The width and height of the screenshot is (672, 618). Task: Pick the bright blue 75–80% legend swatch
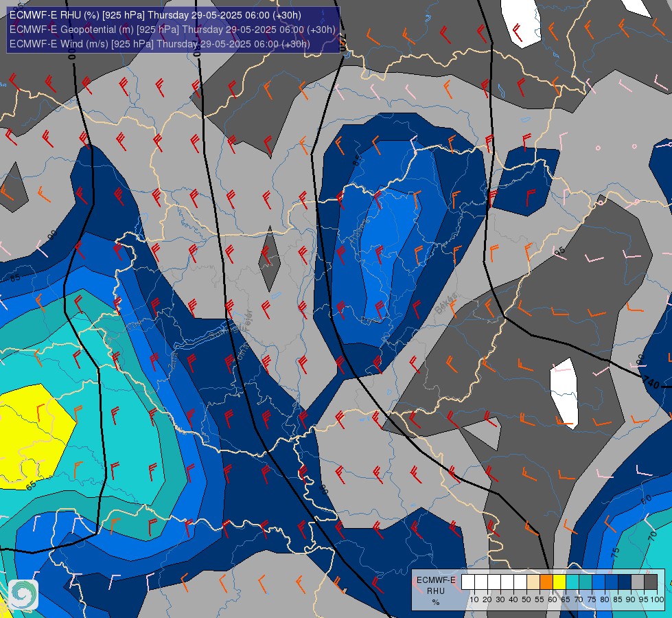pyautogui.click(x=599, y=582)
